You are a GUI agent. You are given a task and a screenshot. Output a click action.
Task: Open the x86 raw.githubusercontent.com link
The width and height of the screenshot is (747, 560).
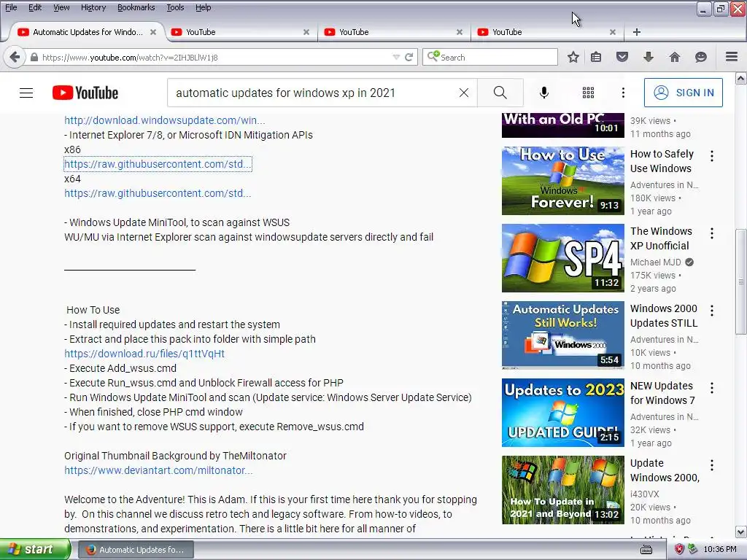click(x=158, y=164)
